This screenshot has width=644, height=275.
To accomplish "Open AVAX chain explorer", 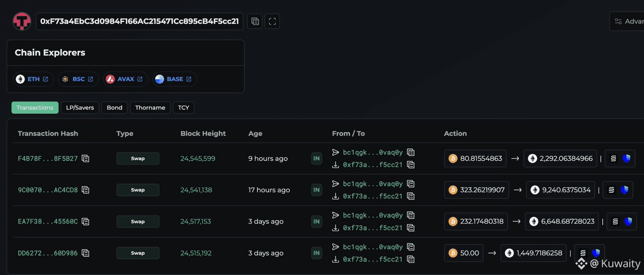I will point(126,79).
